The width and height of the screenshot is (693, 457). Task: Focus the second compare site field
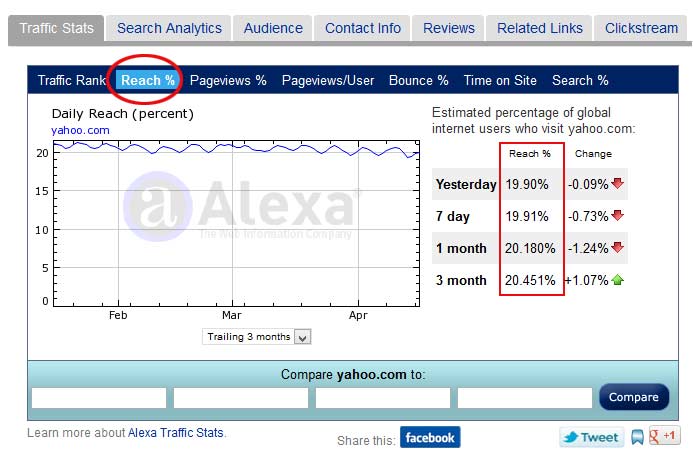[x=241, y=398]
